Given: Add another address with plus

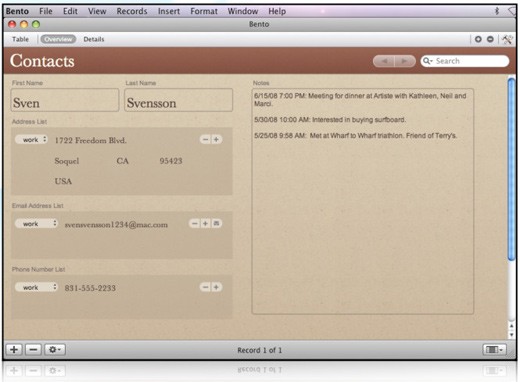Looking at the screenshot, I should point(216,140).
